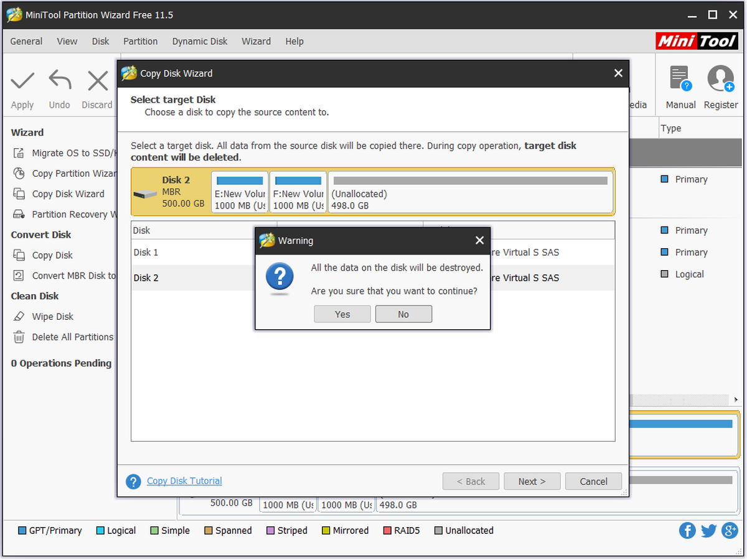Open the Manual help icon

(680, 79)
